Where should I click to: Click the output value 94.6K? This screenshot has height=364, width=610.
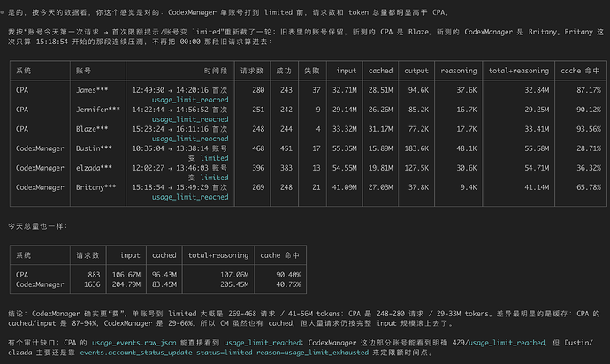[x=418, y=90]
